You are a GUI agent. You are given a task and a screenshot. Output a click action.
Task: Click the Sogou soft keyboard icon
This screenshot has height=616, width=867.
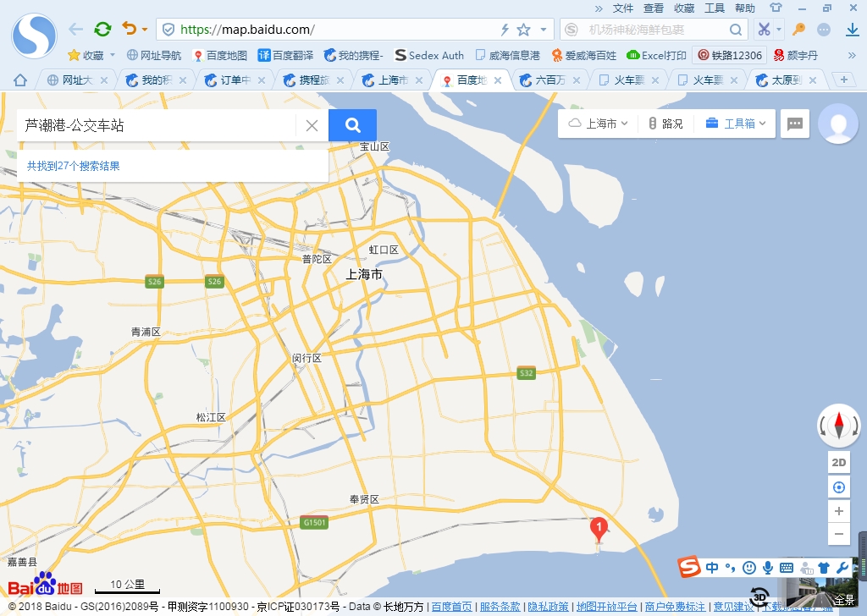click(x=787, y=568)
